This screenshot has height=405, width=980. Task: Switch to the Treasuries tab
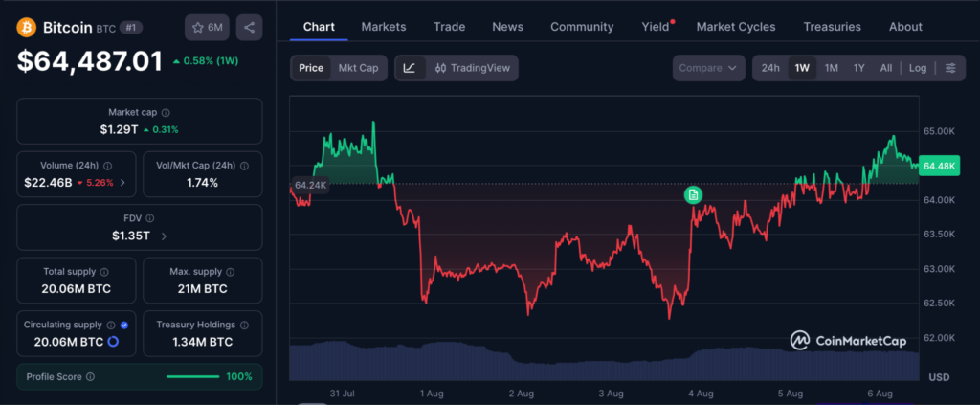point(832,27)
